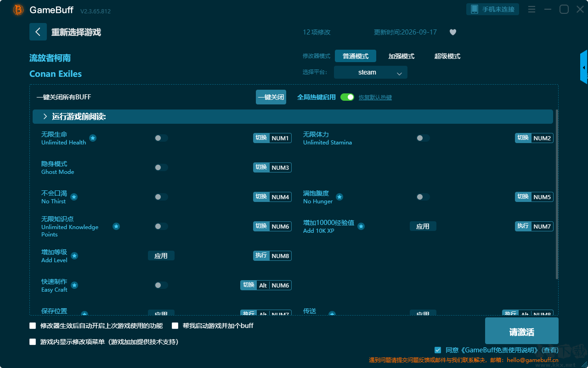Expand the 运行游戏前阅读 section
Image resolution: width=588 pixels, height=368 pixels.
293,117
